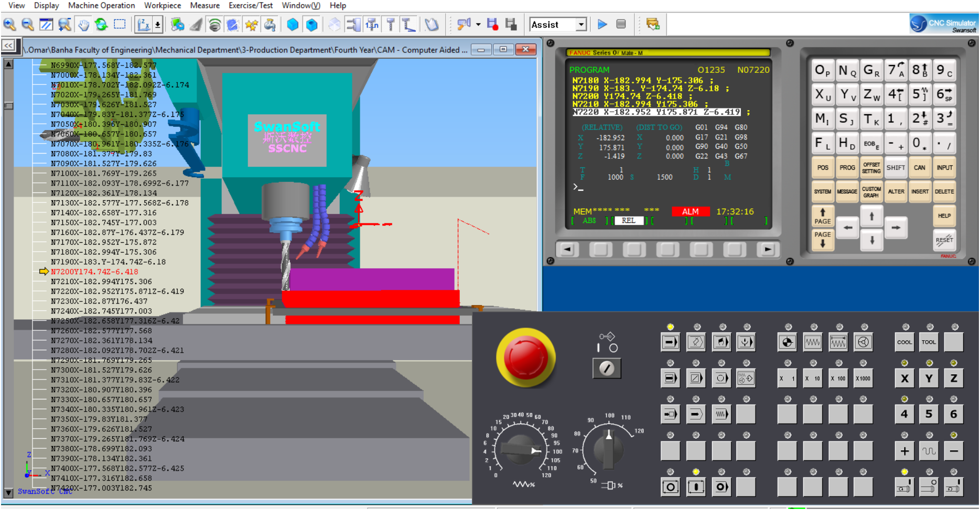The height and width of the screenshot is (510, 980).
Task: Expand the flag tool dropdown arrow
Action: 478,25
